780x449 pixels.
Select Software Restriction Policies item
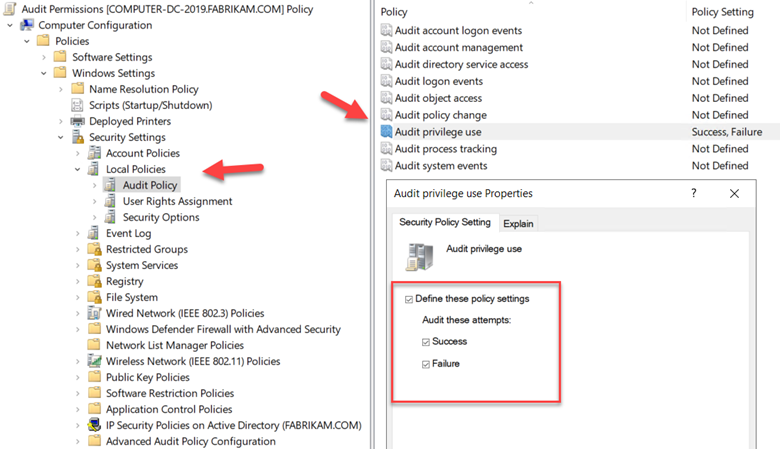[x=170, y=393]
